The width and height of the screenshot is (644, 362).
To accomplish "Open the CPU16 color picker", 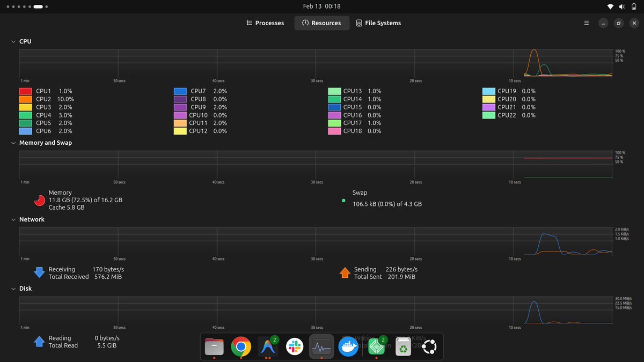I will pyautogui.click(x=334, y=115).
